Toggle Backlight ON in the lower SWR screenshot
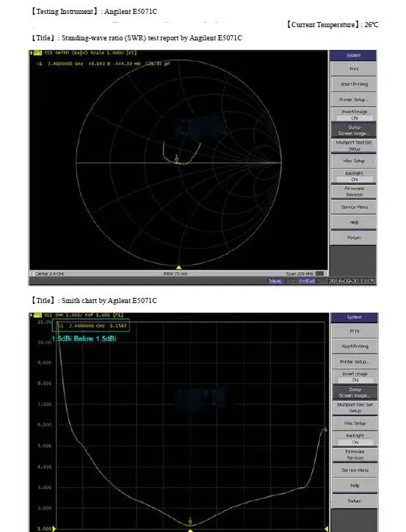 pyautogui.click(x=355, y=439)
